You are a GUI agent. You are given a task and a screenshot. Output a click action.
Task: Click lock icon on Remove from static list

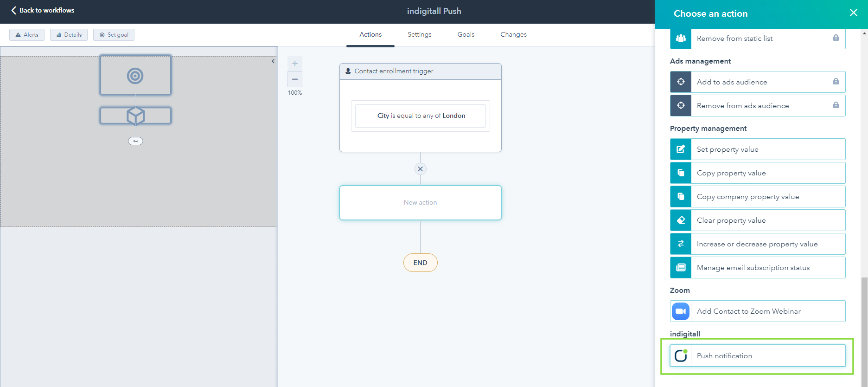(836, 38)
